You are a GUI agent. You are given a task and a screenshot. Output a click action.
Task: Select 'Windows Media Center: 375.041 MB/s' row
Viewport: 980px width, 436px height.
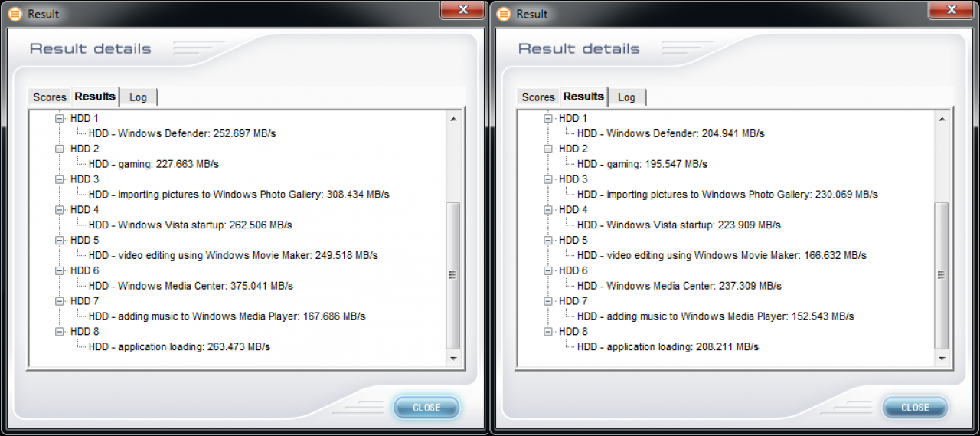click(191, 286)
